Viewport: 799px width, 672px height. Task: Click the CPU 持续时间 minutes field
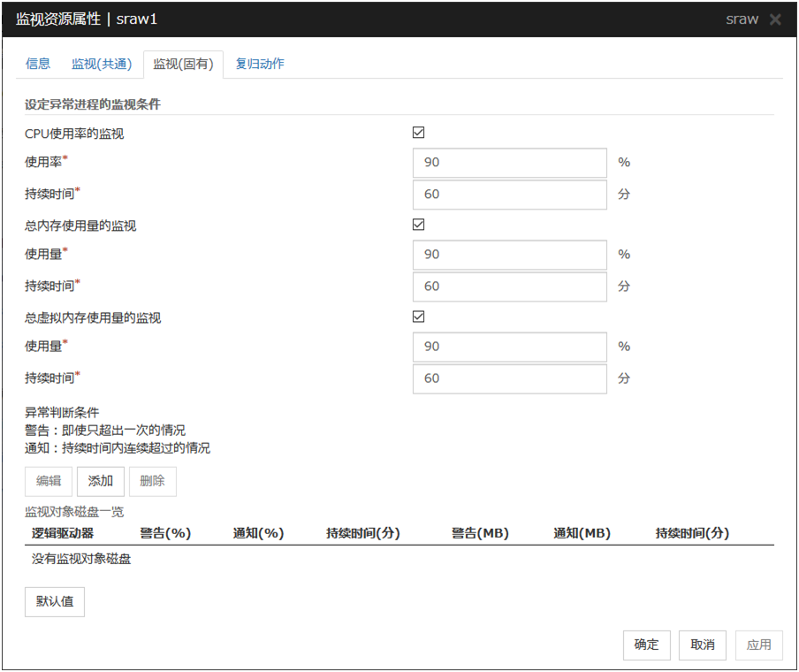[509, 195]
